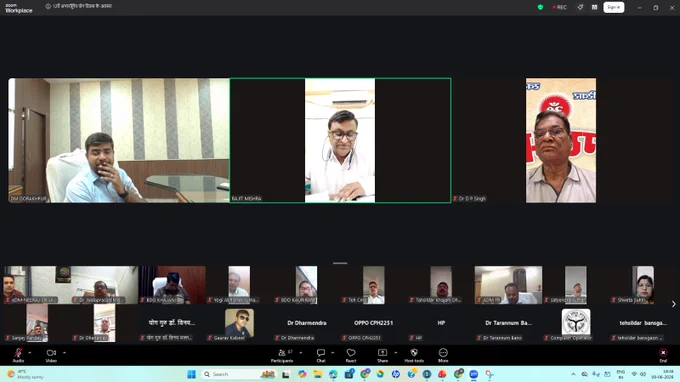Open the clock and date flyout

click(663, 374)
